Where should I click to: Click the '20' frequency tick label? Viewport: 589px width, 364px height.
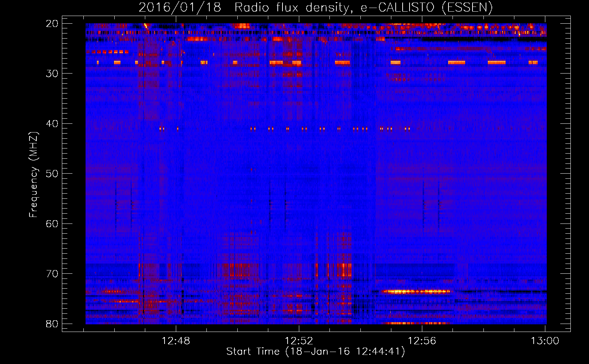[52, 24]
